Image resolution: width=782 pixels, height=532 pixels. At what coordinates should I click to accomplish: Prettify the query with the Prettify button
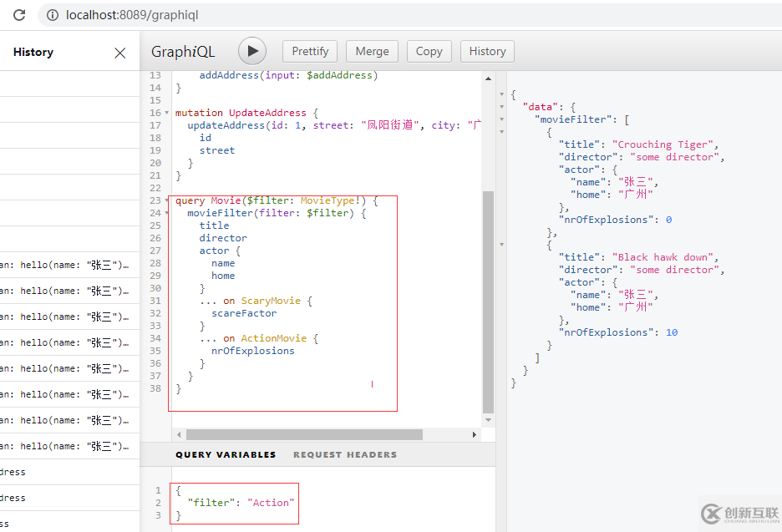click(x=309, y=51)
